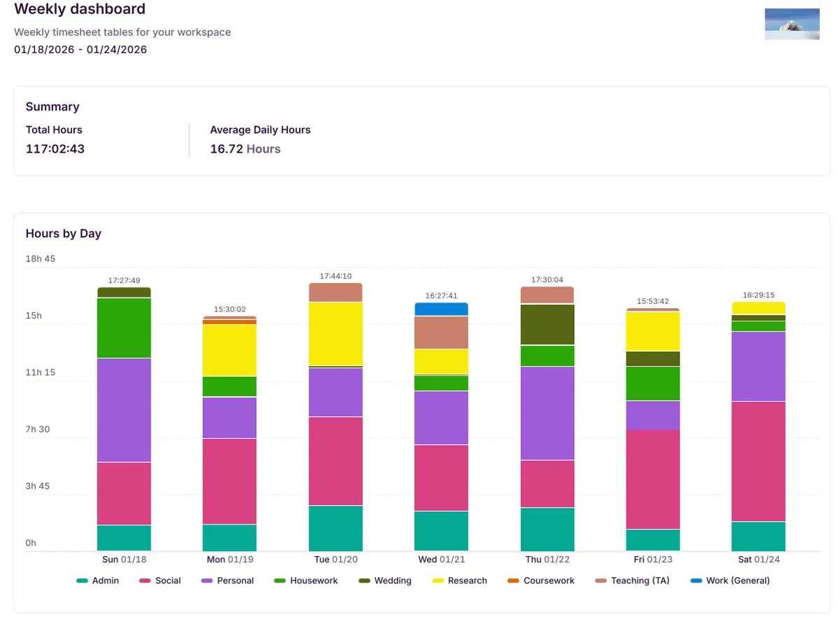Click the purple Personal segment on Sunday

click(x=124, y=410)
